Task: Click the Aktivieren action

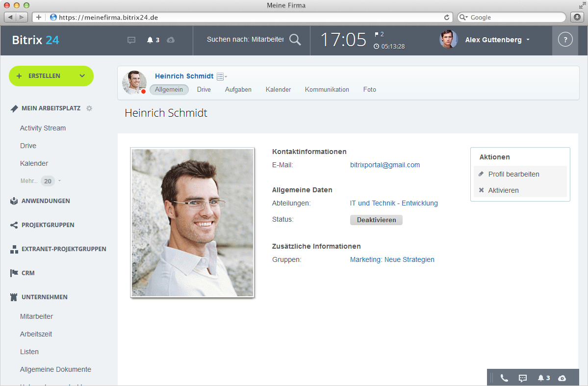Action: click(x=503, y=191)
